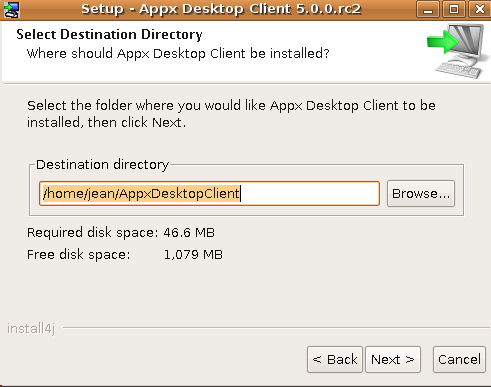The image size is (491, 387).
Task: Open the window menu icon in title bar
Action: pos(12,9)
